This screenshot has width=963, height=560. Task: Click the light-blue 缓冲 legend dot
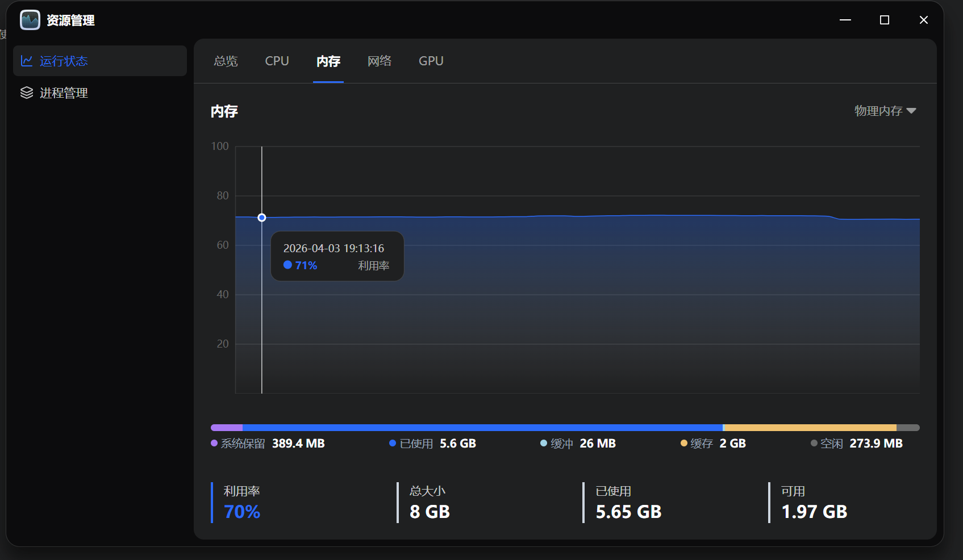coord(544,444)
